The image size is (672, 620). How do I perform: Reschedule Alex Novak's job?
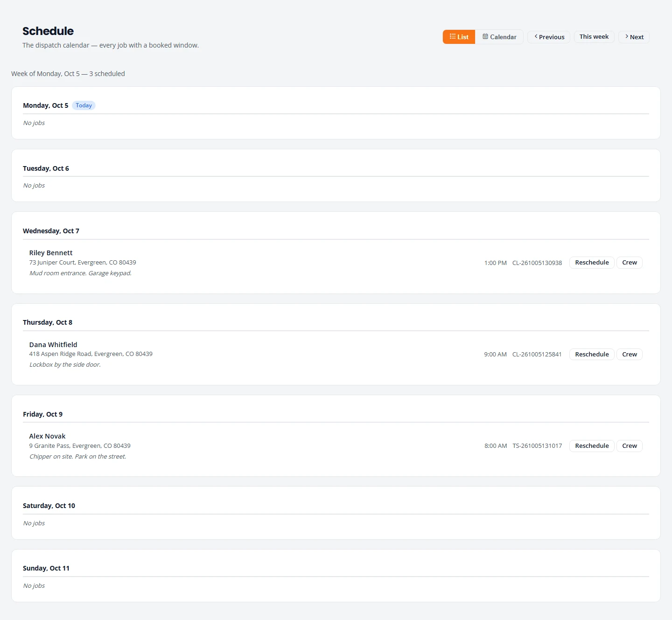(x=592, y=446)
